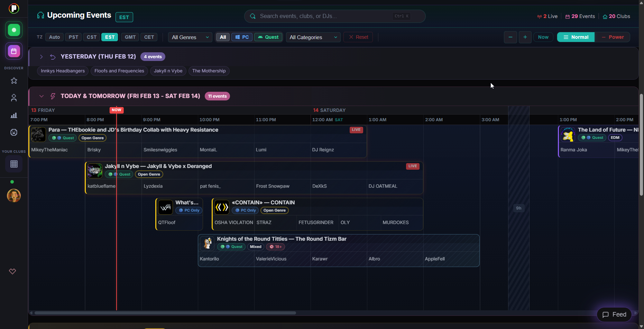Switch timezone to PST

[x=73, y=37]
